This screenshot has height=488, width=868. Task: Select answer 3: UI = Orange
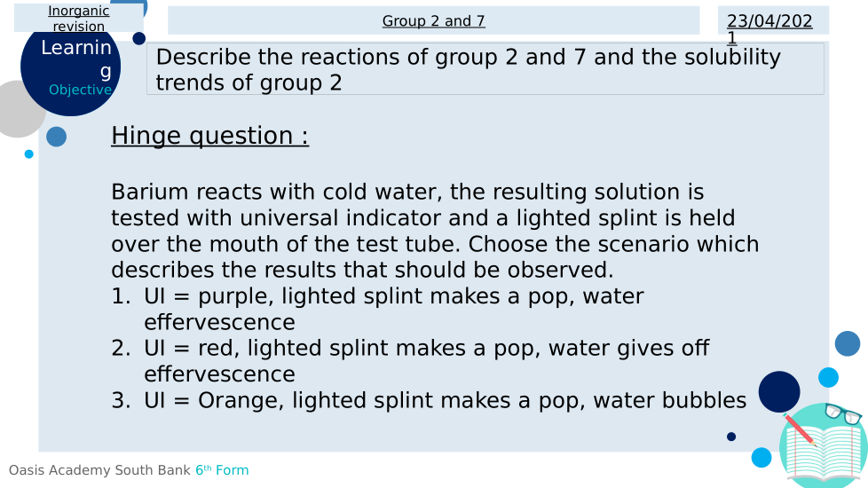click(445, 400)
